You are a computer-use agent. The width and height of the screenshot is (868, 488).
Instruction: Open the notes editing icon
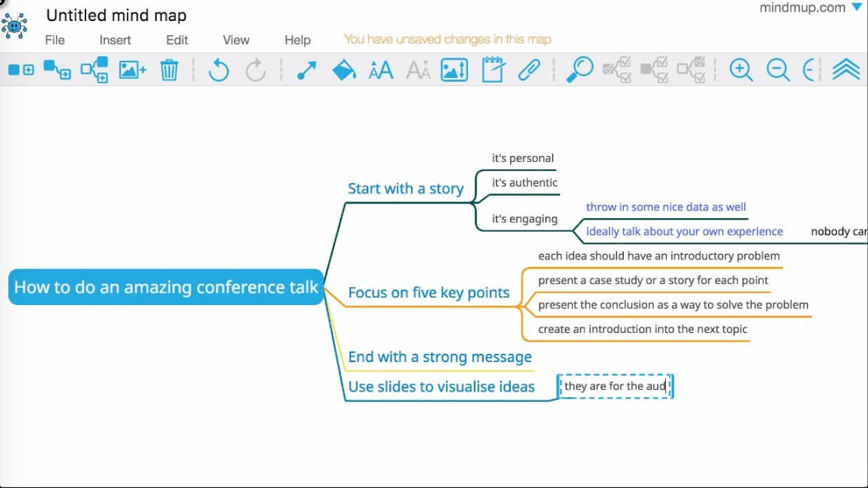(492, 69)
